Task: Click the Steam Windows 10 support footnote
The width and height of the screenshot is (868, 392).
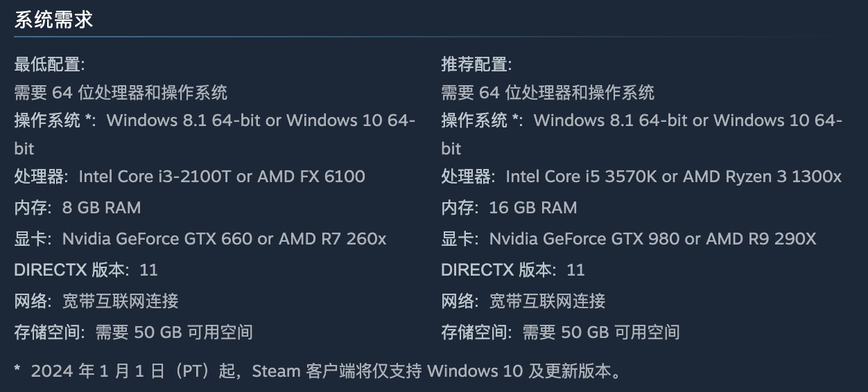Action: (x=319, y=371)
